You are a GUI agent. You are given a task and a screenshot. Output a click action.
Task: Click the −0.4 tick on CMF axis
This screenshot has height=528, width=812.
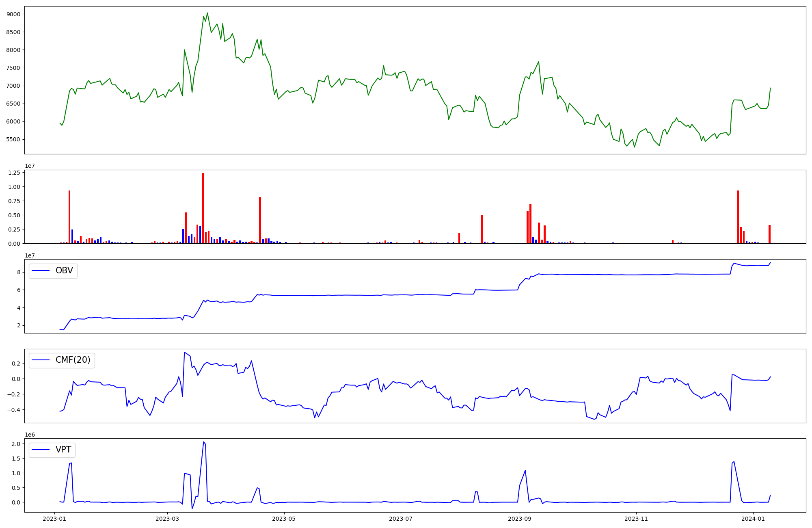coord(13,409)
